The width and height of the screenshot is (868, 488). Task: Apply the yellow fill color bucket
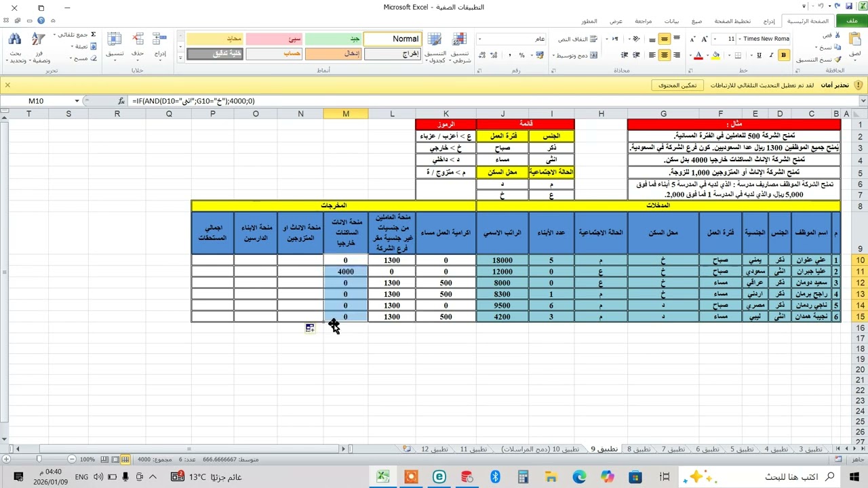tap(715, 55)
